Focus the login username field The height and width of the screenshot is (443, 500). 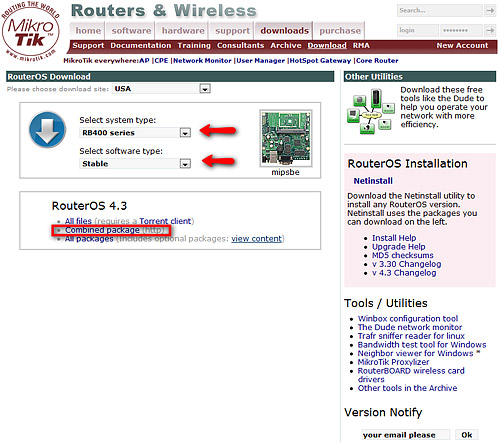tap(418, 30)
